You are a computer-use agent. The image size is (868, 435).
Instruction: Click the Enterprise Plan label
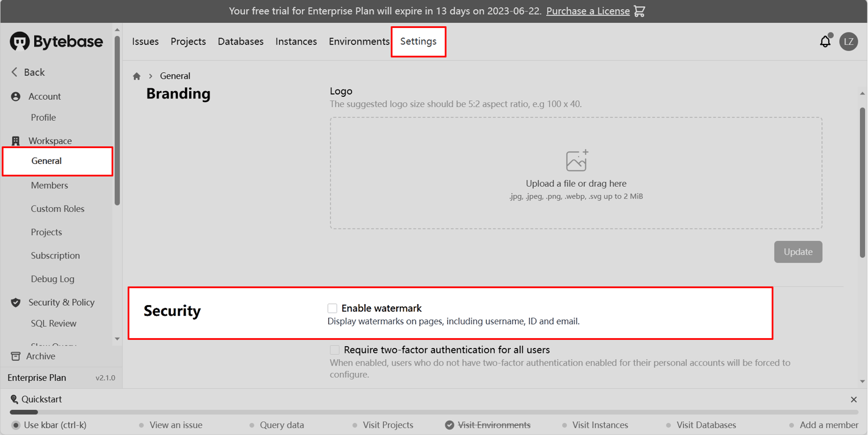click(37, 378)
